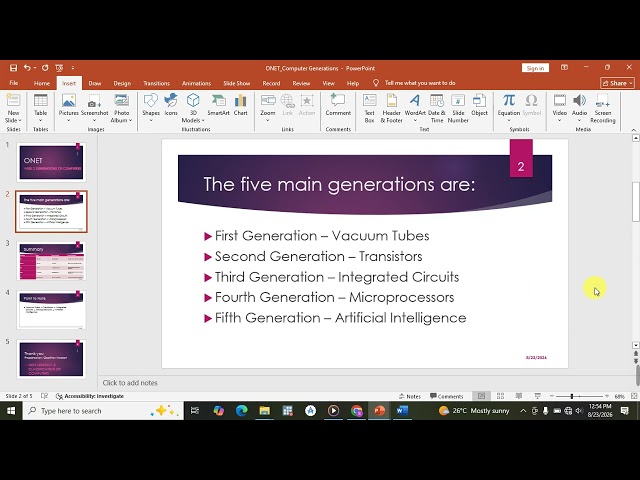
Task: Insert WordArt text
Action: coord(415,109)
